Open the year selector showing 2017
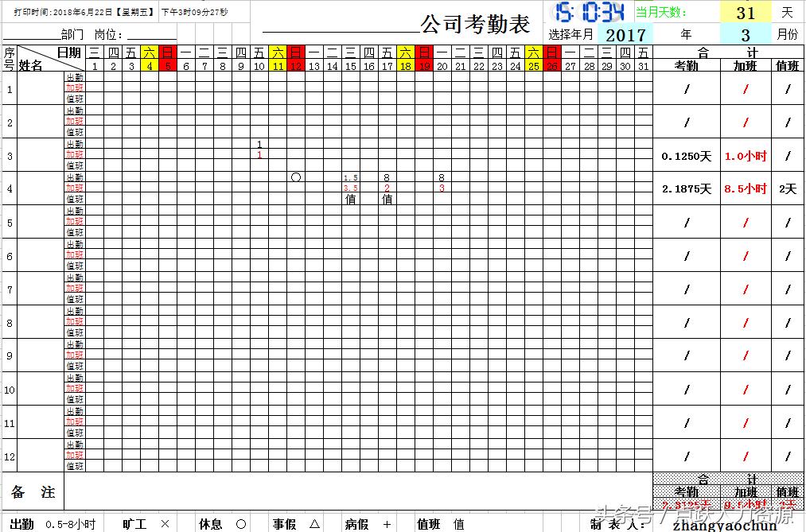 (626, 34)
